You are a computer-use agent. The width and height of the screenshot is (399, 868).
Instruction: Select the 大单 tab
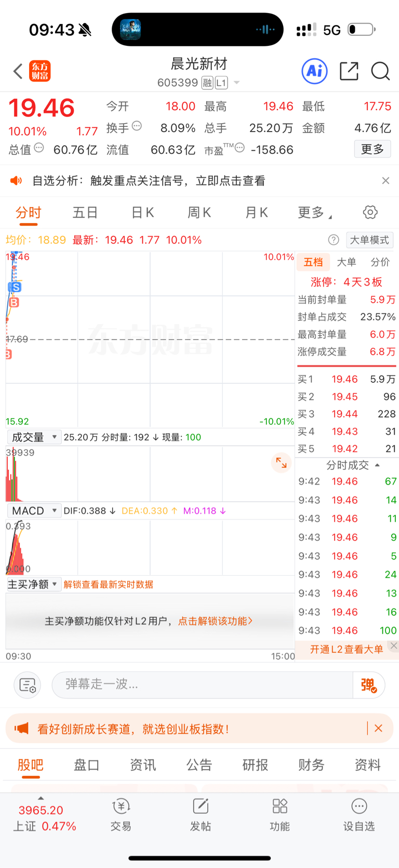pos(347,262)
